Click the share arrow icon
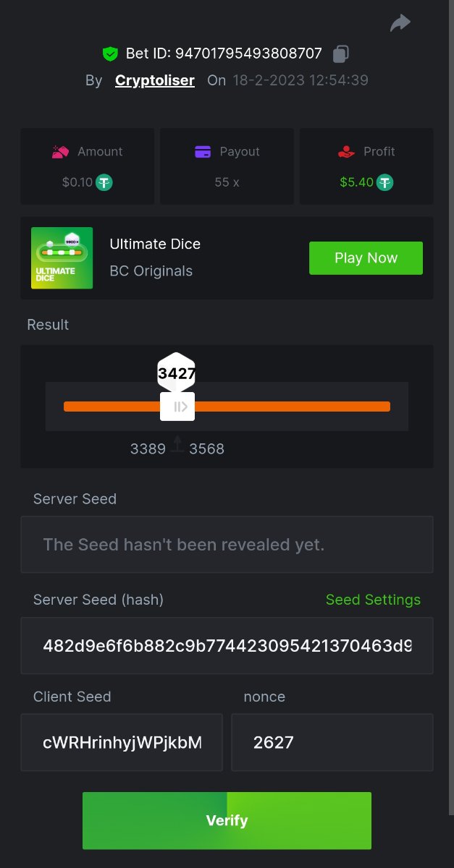Image resolution: width=454 pixels, height=868 pixels. pos(400,23)
